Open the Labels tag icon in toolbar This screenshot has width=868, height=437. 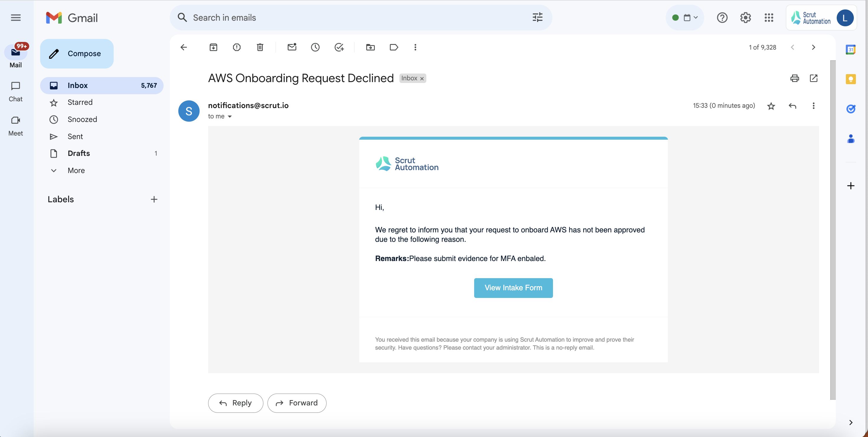coord(394,47)
